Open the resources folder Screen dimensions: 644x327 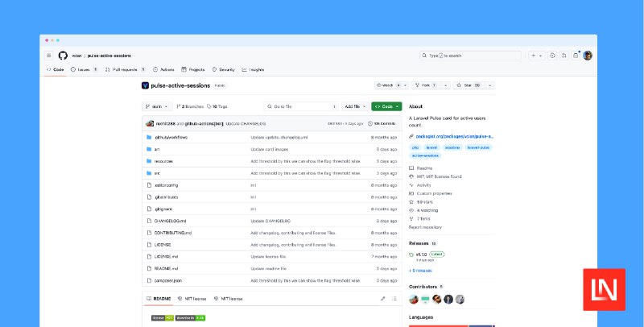163,161
